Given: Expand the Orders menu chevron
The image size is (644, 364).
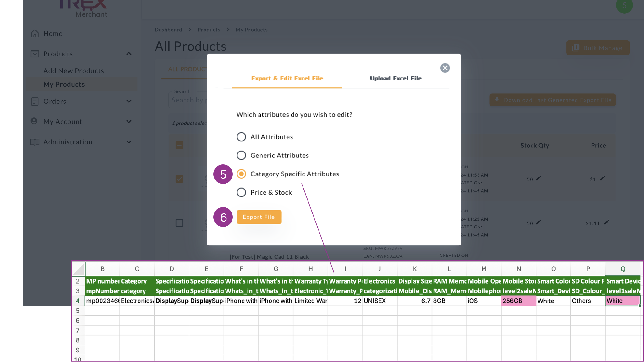Looking at the screenshot, I should 129,101.
